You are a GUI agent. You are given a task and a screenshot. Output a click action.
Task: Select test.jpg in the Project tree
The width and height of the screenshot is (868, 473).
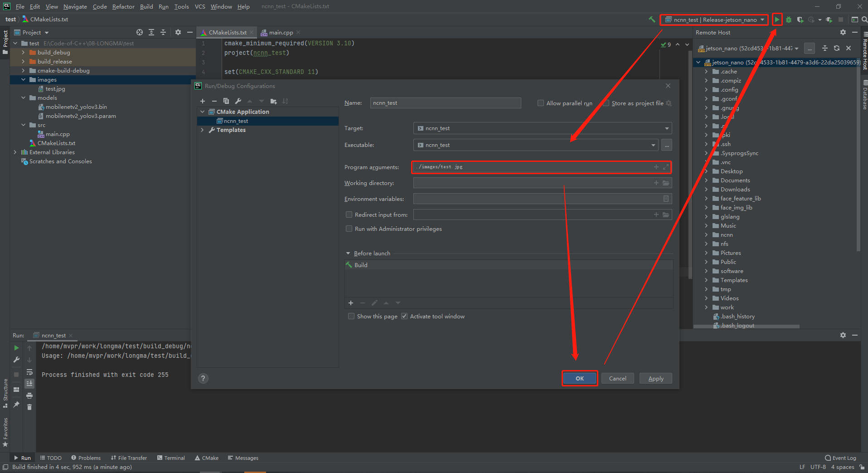pyautogui.click(x=55, y=89)
